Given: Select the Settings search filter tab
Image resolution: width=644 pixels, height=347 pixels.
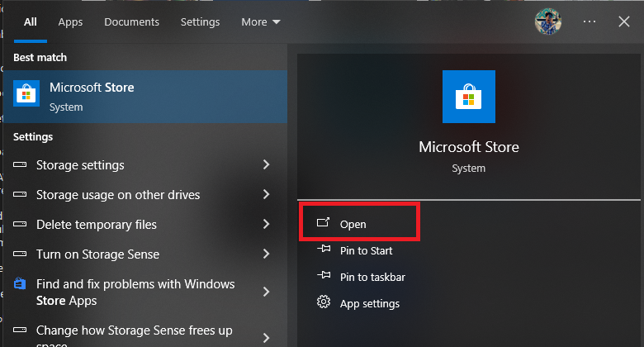Looking at the screenshot, I should coord(200,22).
